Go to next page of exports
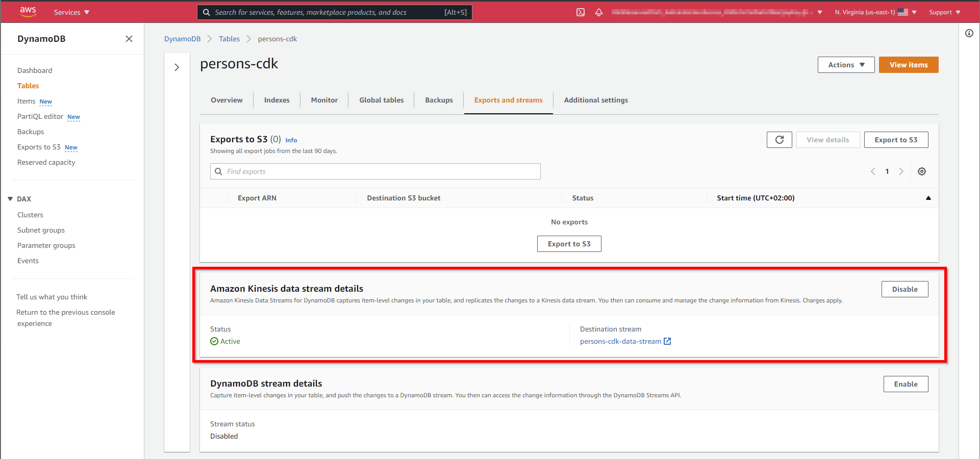This screenshot has height=459, width=980. [901, 171]
